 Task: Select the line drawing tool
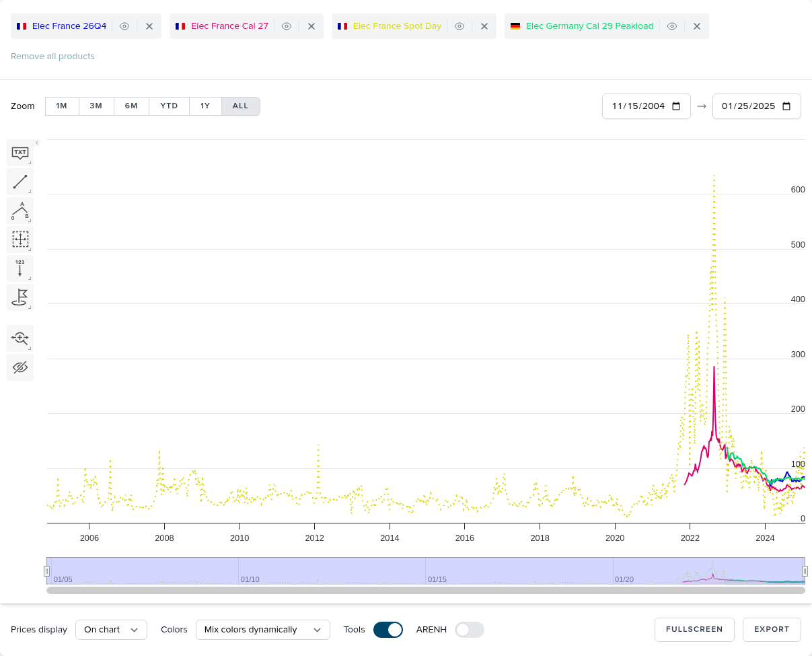click(20, 182)
